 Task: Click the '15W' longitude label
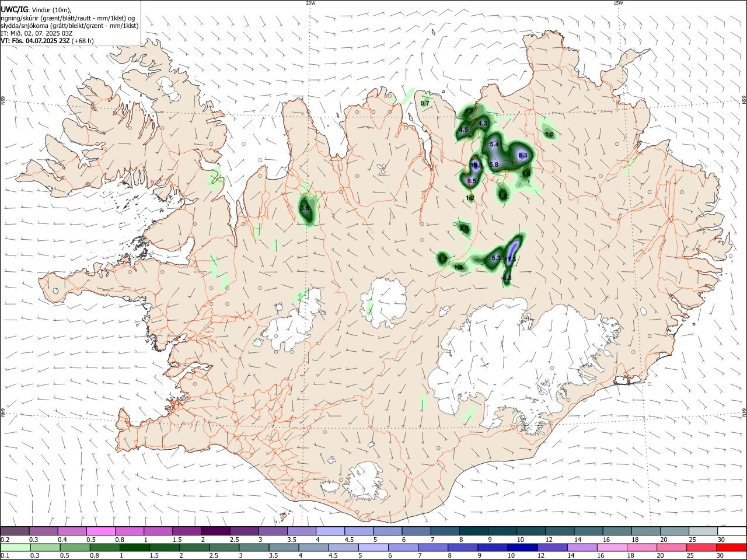[619, 3]
